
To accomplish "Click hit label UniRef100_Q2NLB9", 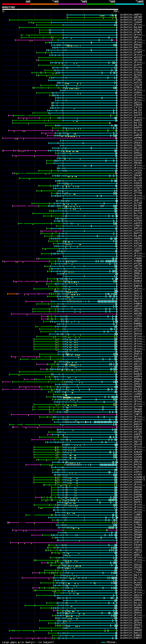I will coord(131,452).
